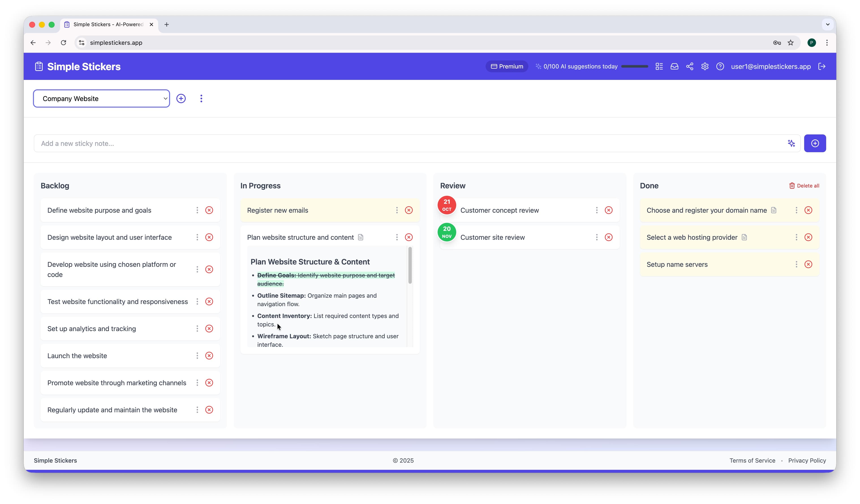Switch board layout with the grid view icon
Image resolution: width=860 pixels, height=504 pixels.
tap(659, 66)
